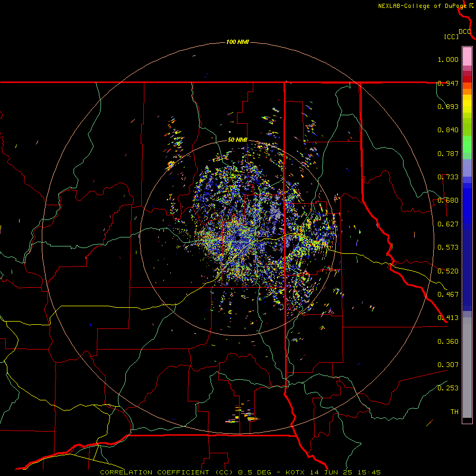Click the TH threshold label on legend
The width and height of the screenshot is (476, 476).
pos(454,412)
